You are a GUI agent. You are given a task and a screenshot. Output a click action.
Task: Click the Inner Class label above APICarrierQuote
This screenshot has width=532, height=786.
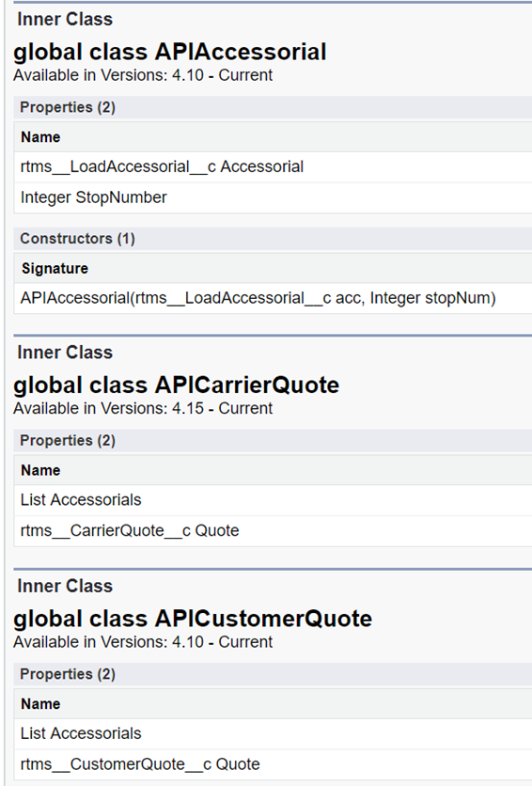[x=65, y=353]
